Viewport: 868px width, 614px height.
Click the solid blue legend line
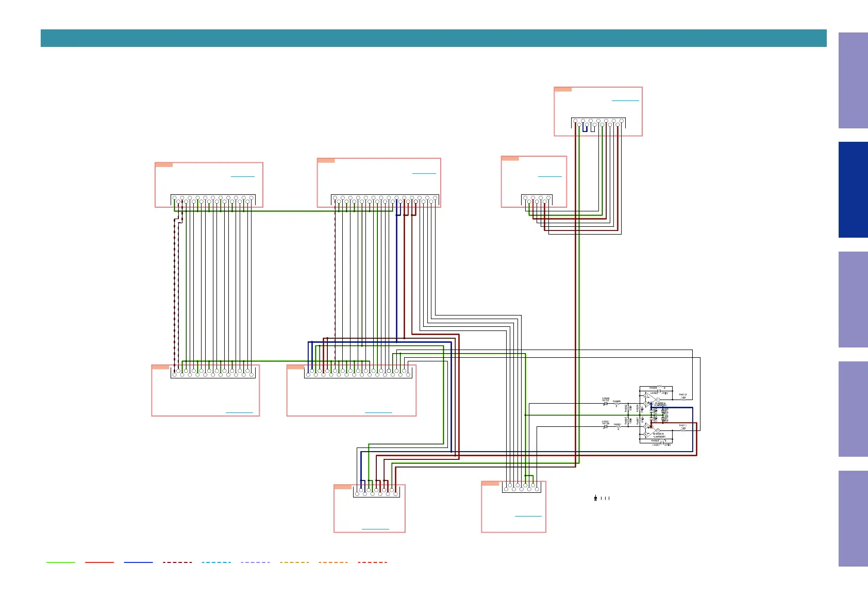(139, 562)
